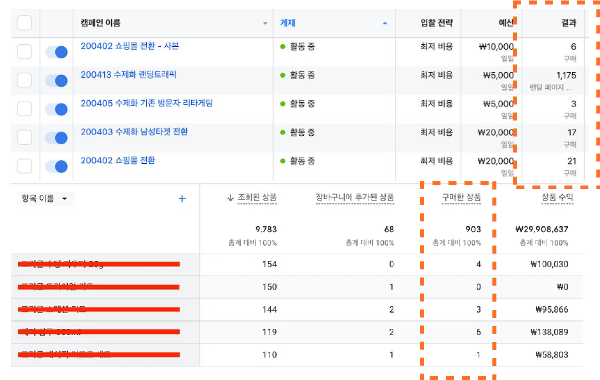Click the result value 1,175
The image size is (600, 380).
[x=566, y=75]
